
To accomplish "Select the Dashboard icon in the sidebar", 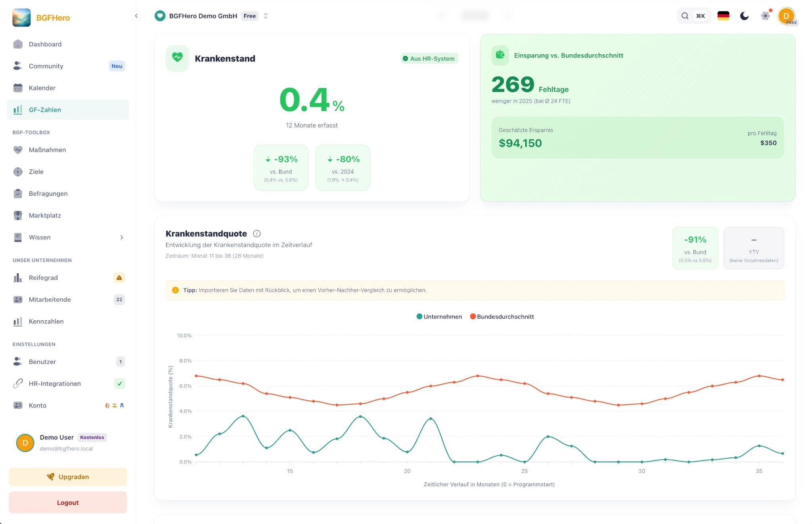I will 18,44.
